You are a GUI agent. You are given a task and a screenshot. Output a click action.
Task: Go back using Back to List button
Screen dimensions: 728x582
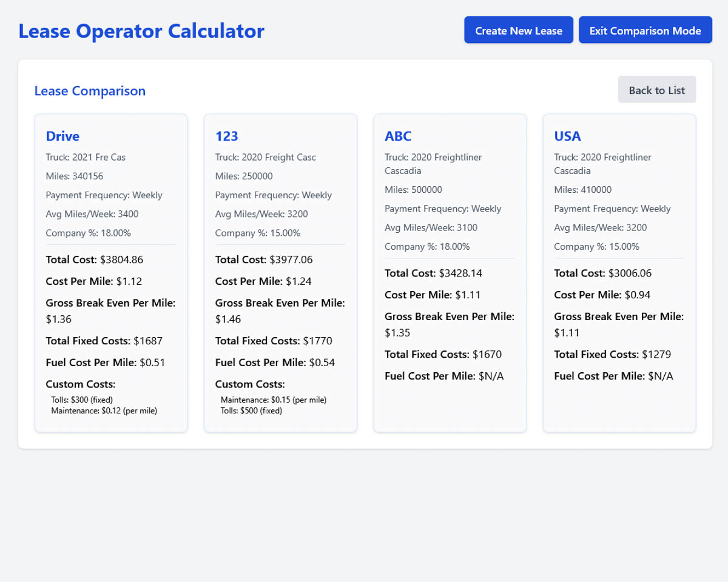tap(657, 90)
